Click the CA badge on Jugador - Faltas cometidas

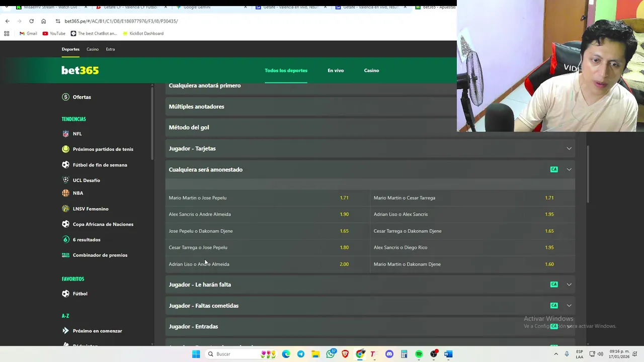tap(554, 306)
